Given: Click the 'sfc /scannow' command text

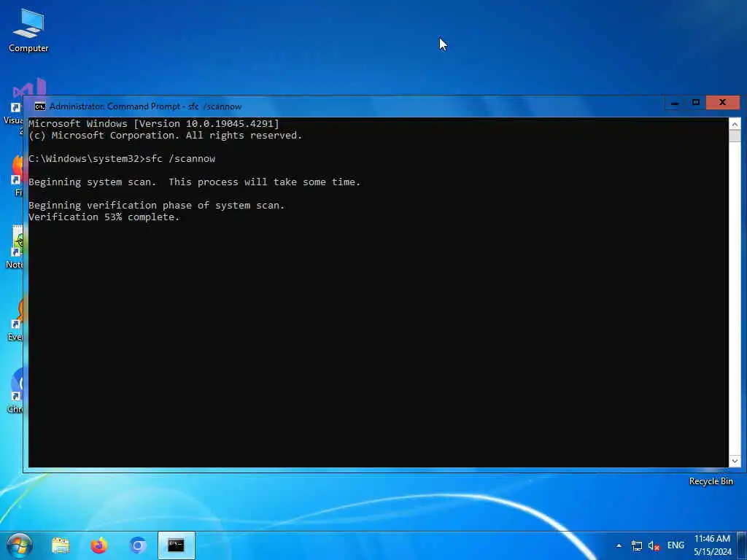Looking at the screenshot, I should click(180, 158).
